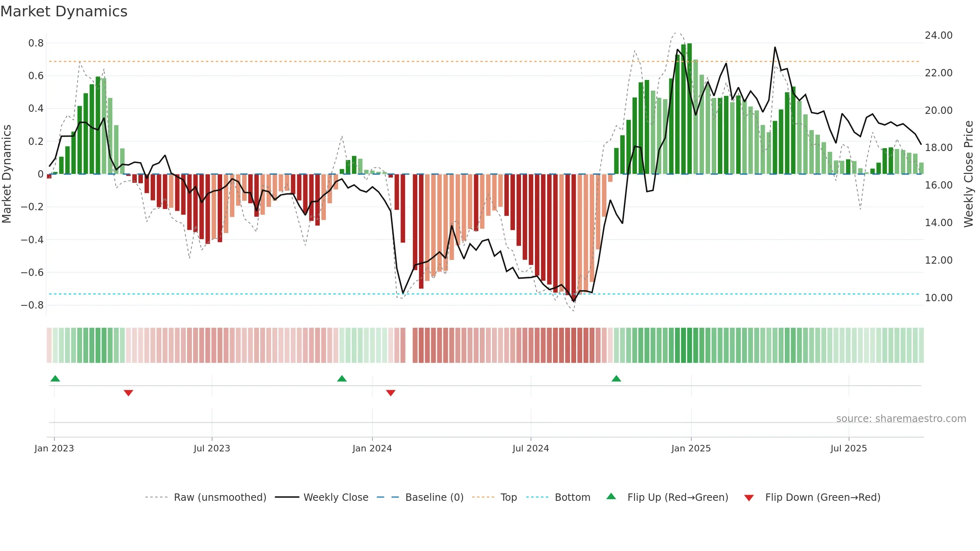Toggle Top legend entry
This screenshot has width=980, height=551.
click(x=494, y=497)
